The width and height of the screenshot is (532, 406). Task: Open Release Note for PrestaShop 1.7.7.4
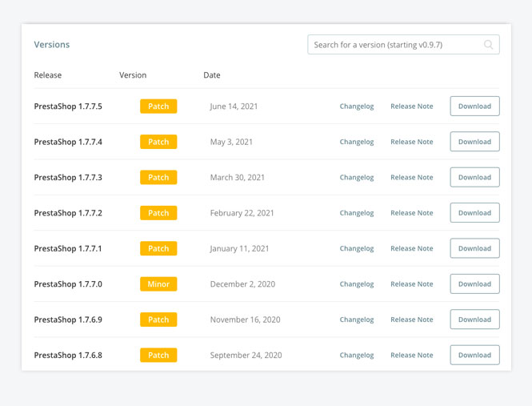(411, 142)
